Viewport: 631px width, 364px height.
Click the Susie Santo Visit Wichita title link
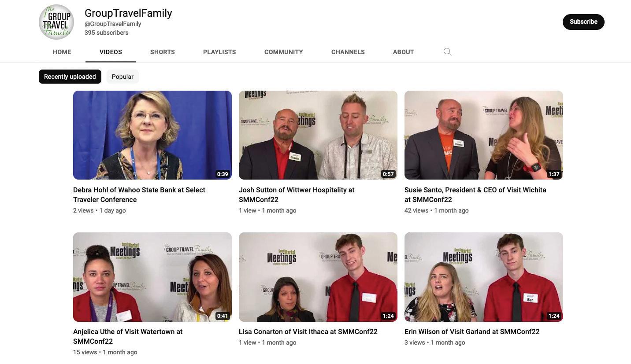(x=475, y=195)
